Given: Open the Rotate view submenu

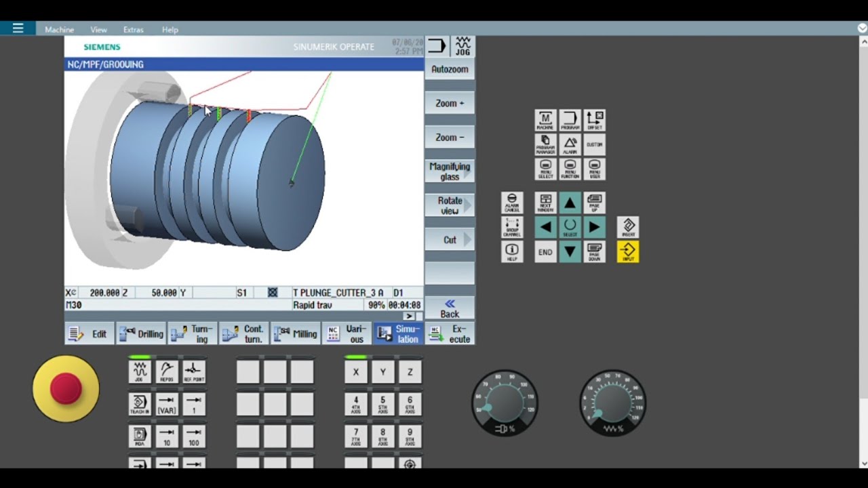Looking at the screenshot, I should click(450, 205).
